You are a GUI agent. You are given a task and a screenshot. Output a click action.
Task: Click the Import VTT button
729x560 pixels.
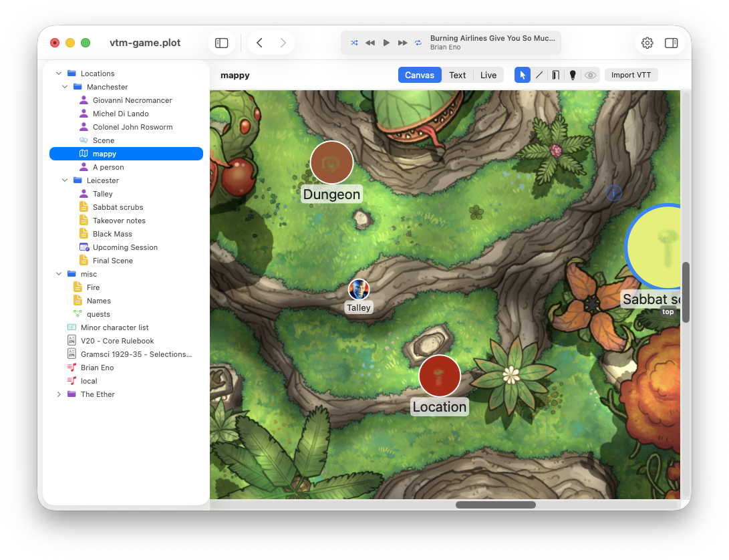pos(631,75)
